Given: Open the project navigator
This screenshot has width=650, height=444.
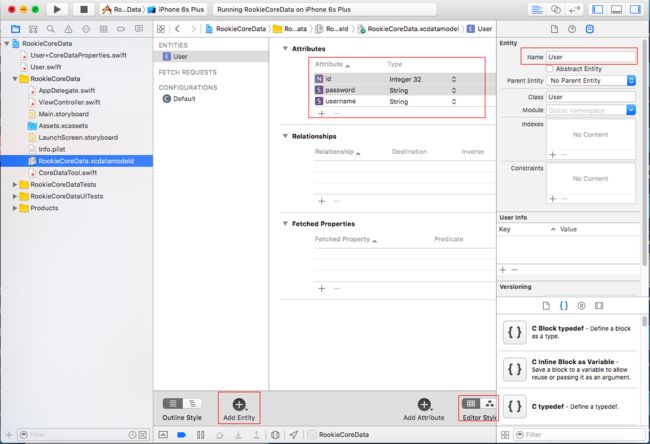Looking at the screenshot, I should tap(15, 29).
